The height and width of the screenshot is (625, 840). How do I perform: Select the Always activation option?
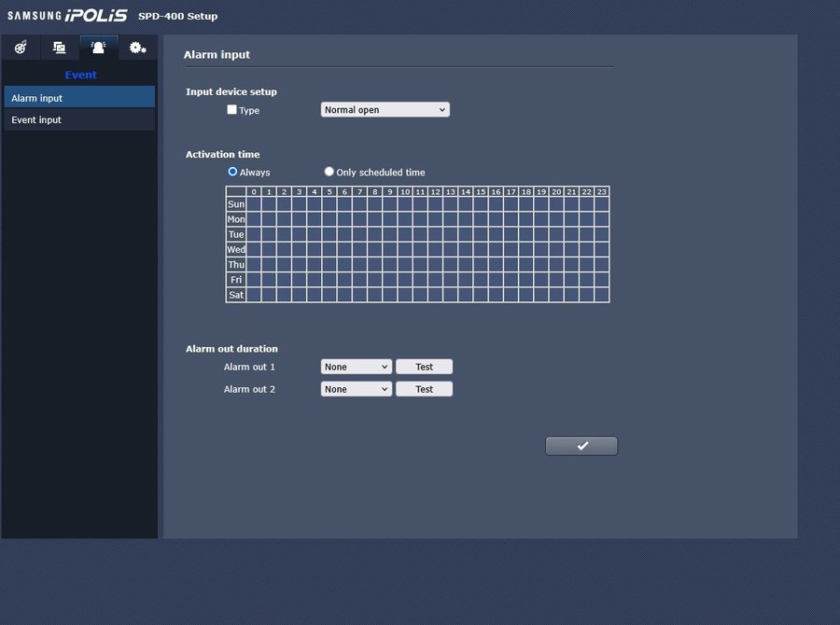pos(232,172)
